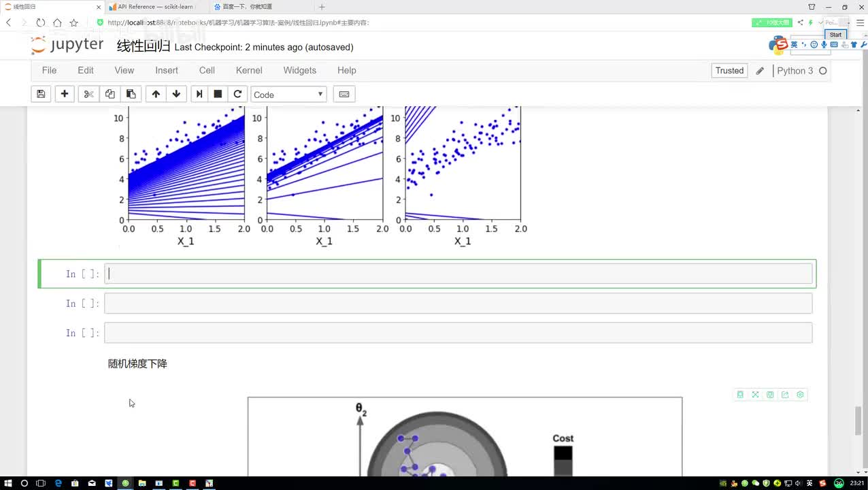
Task: Click the browser address bar
Action: (x=422, y=22)
